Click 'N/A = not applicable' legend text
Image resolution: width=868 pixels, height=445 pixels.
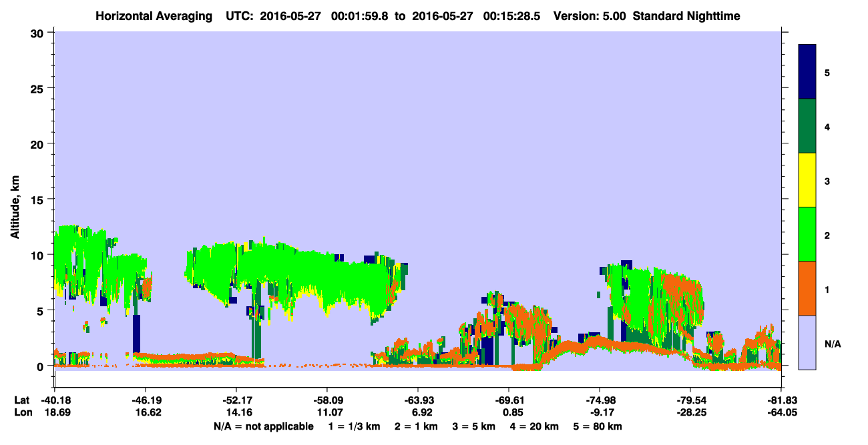pyautogui.click(x=263, y=426)
